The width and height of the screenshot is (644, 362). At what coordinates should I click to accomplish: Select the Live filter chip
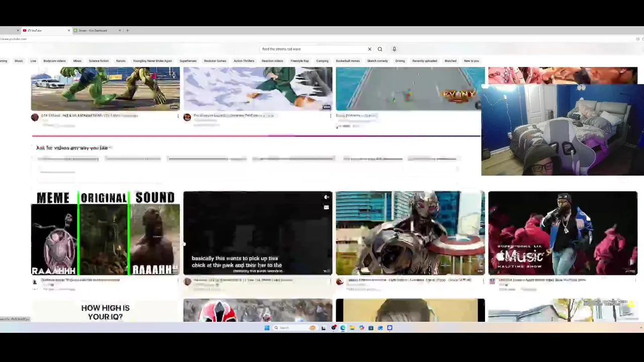[x=33, y=61]
